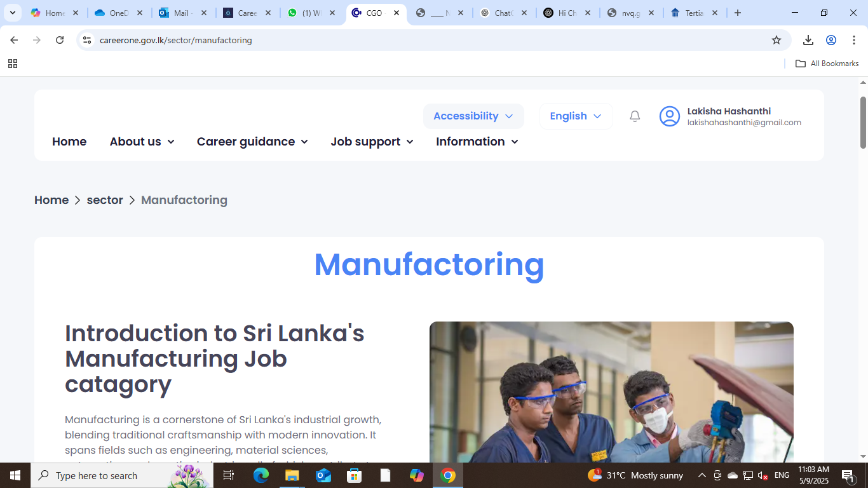Open the Chrome three-dot menu
The height and width of the screenshot is (488, 868).
tap(854, 40)
